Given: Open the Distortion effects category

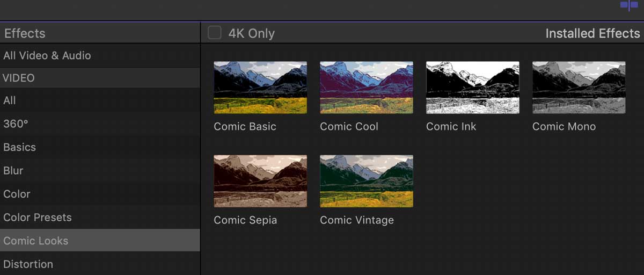Looking at the screenshot, I should [x=100, y=264].
